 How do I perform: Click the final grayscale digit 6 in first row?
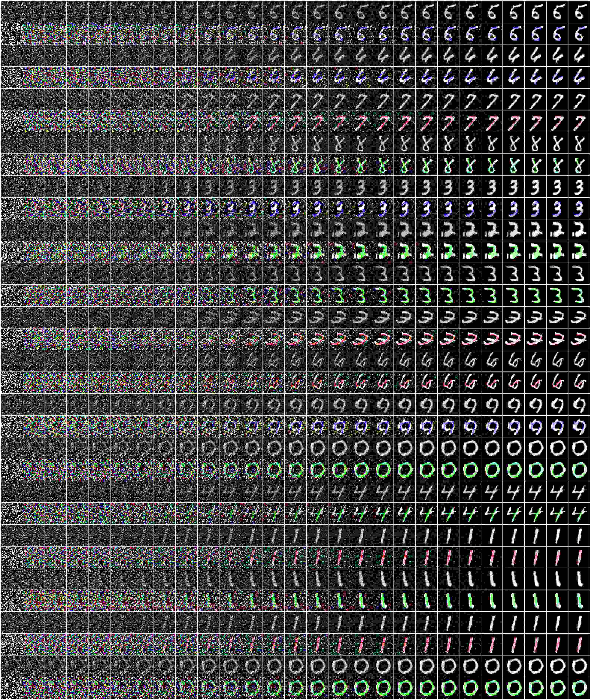580,12
